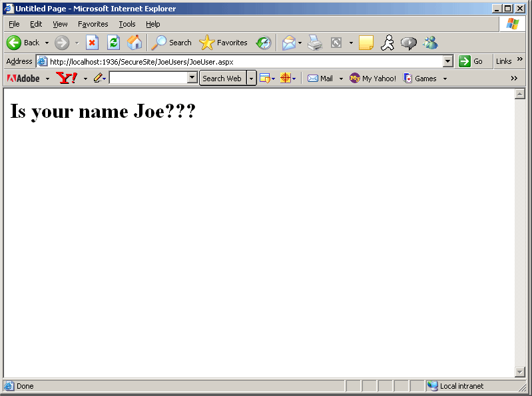Click the My Yahoo! link
Image resolution: width=532 pixels, height=396 pixels.
[x=373, y=79]
